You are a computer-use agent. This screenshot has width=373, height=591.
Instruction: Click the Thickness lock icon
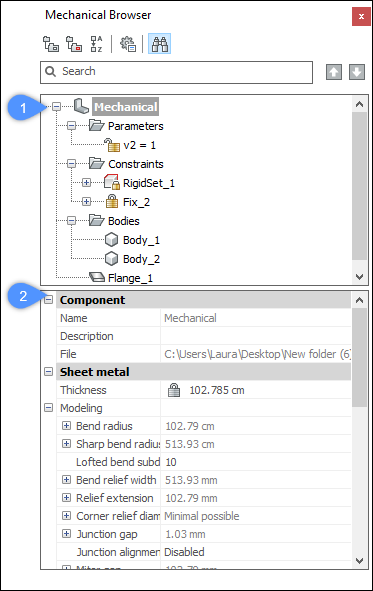click(174, 390)
